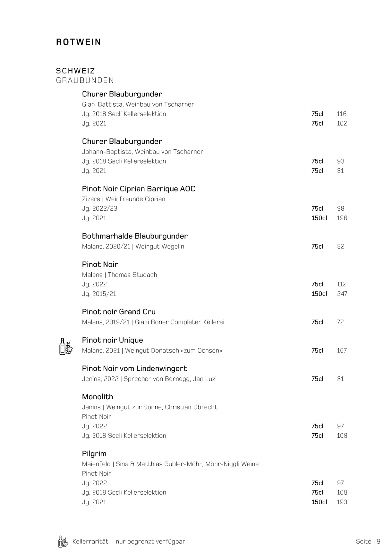392x555 pixels.
Task: Click the ROTWEIN page heading
Action: (x=79, y=42)
